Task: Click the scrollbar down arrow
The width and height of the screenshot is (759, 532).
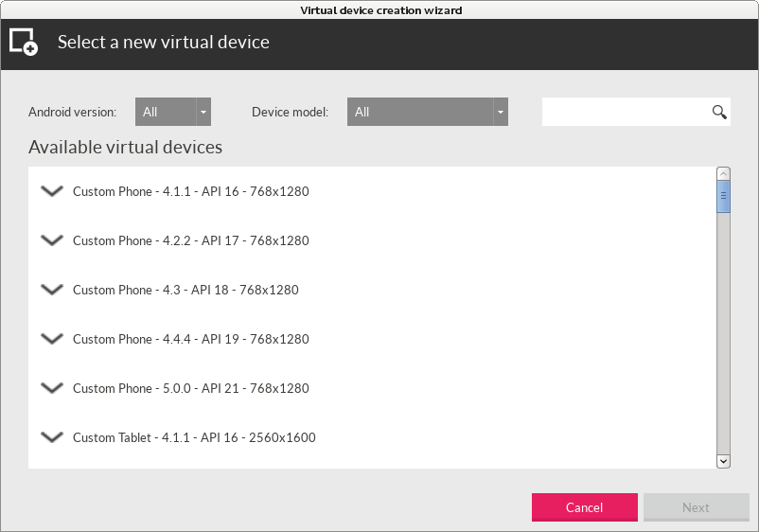Action: tap(723, 461)
